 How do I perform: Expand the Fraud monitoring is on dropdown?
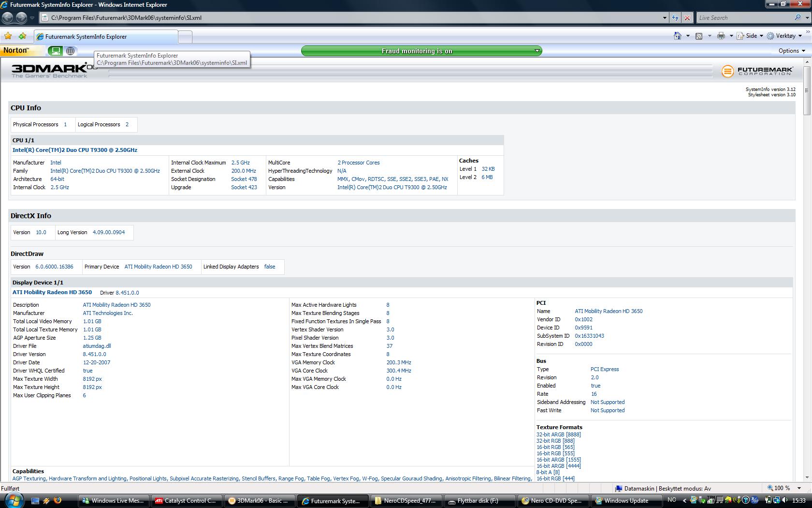click(x=537, y=51)
